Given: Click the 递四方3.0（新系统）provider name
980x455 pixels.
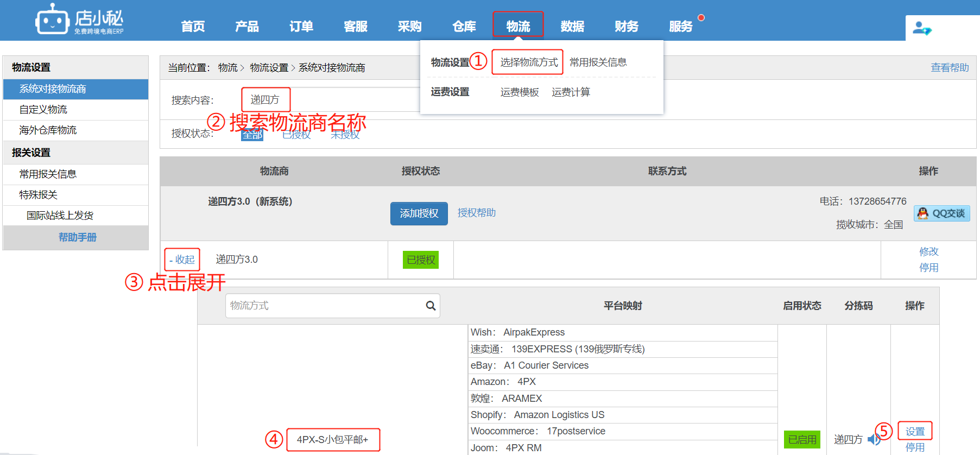Looking at the screenshot, I should tap(250, 201).
